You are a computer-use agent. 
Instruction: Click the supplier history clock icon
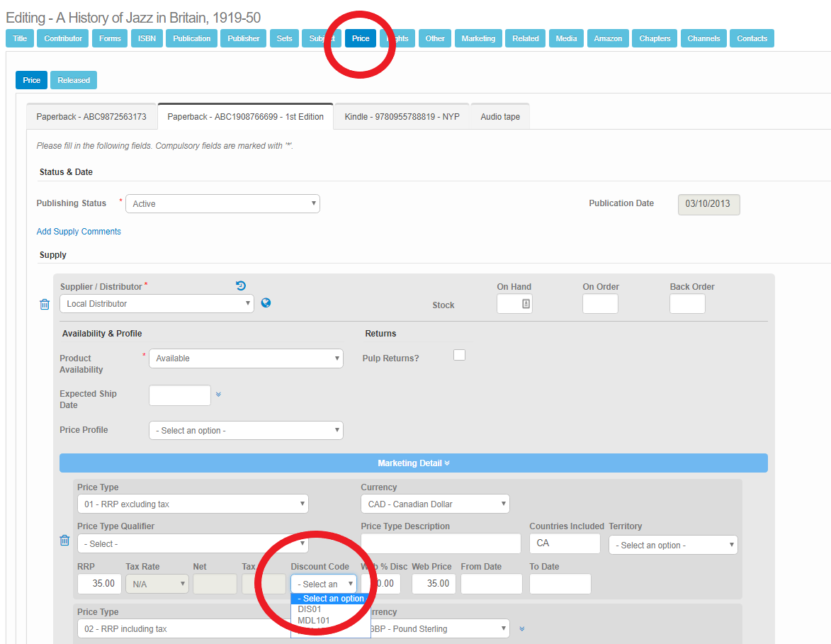241,286
